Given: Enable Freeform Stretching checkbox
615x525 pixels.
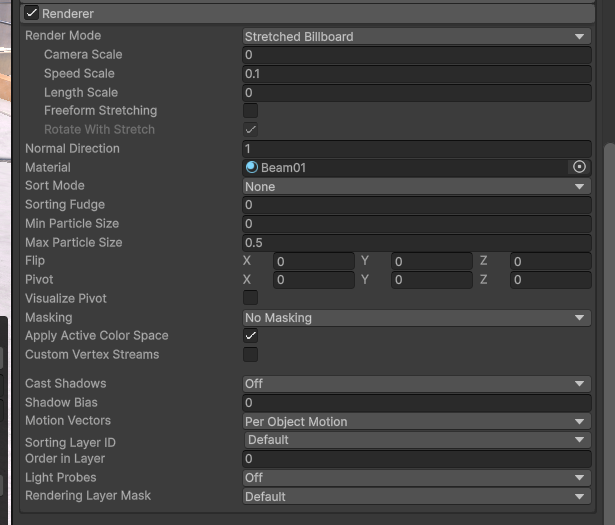Looking at the screenshot, I should point(251,111).
